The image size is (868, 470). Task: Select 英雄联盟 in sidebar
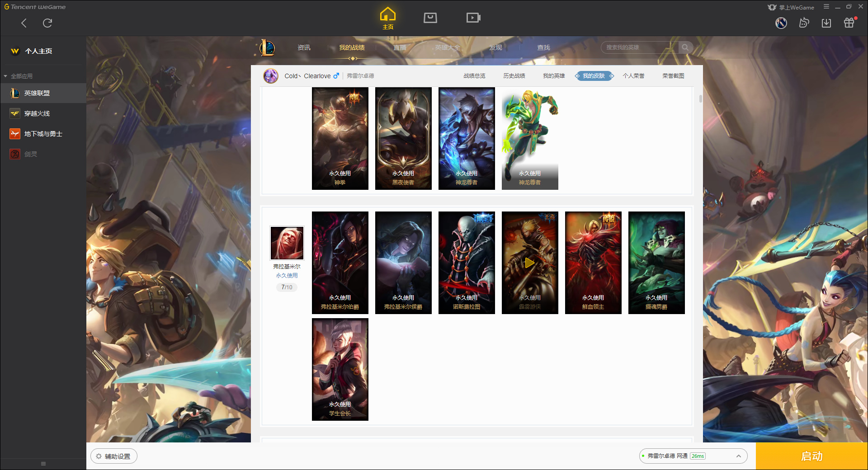point(43,93)
